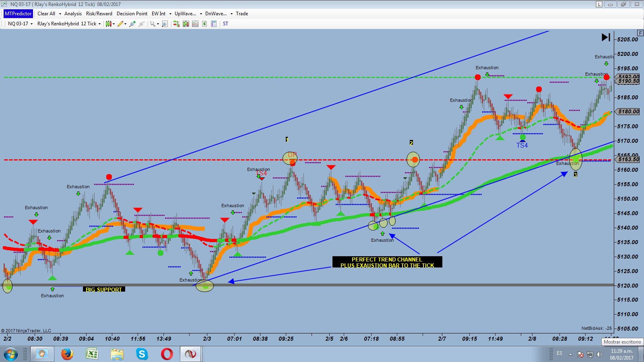Click the dollar sign document icon

point(204,24)
